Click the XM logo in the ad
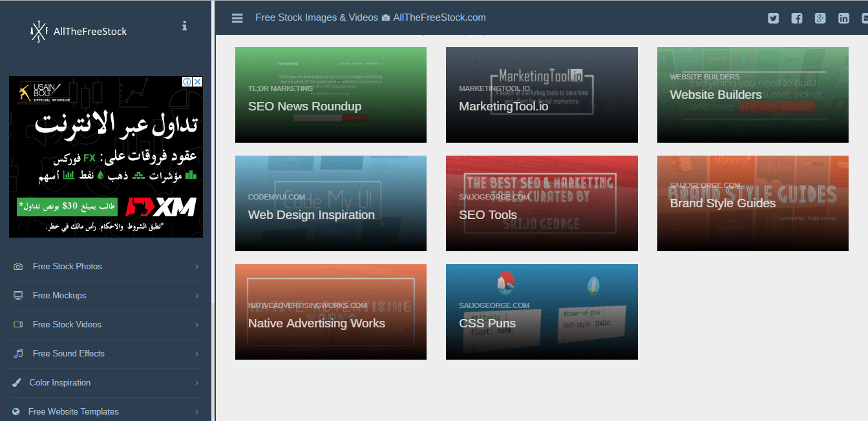868x421 pixels. 161,207
